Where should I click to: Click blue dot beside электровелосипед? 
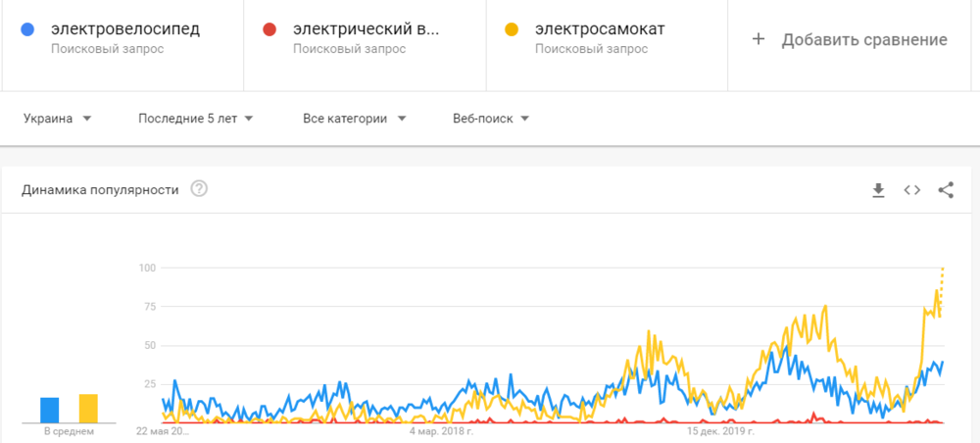point(27,30)
